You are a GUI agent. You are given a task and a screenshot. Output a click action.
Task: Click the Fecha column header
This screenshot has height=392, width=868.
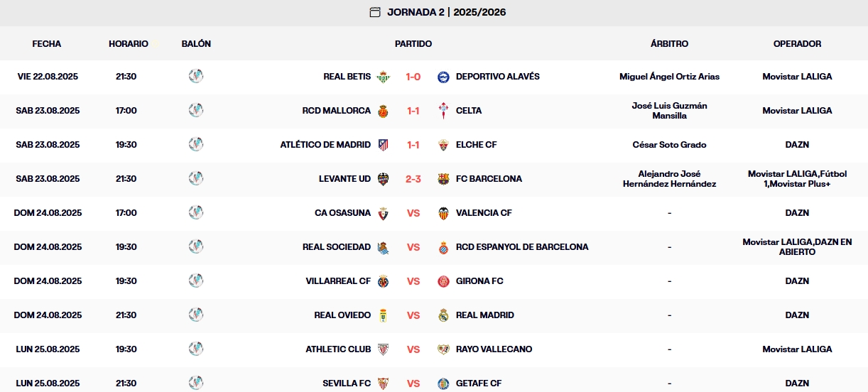pos(47,44)
